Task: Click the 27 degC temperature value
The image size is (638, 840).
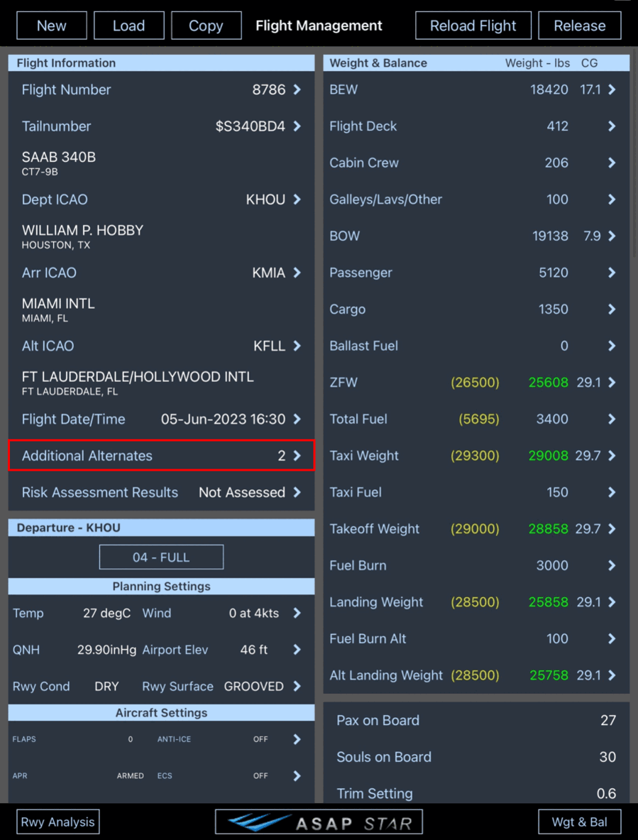Action: coord(106,613)
